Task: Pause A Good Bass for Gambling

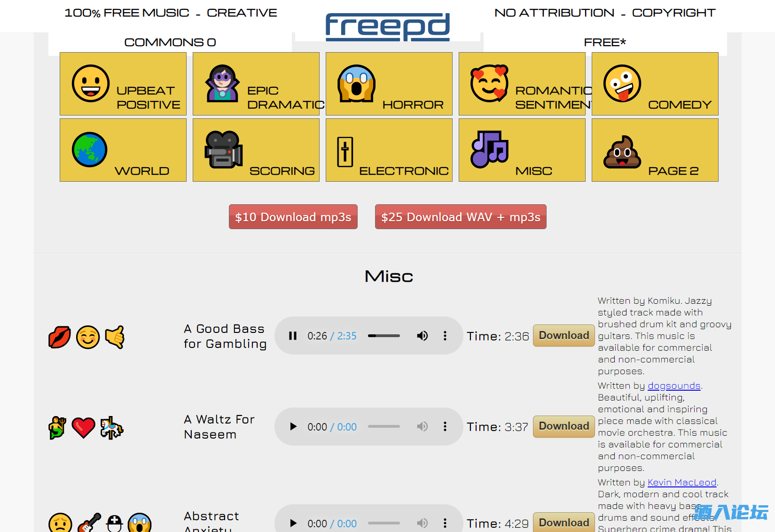Action: click(x=293, y=336)
